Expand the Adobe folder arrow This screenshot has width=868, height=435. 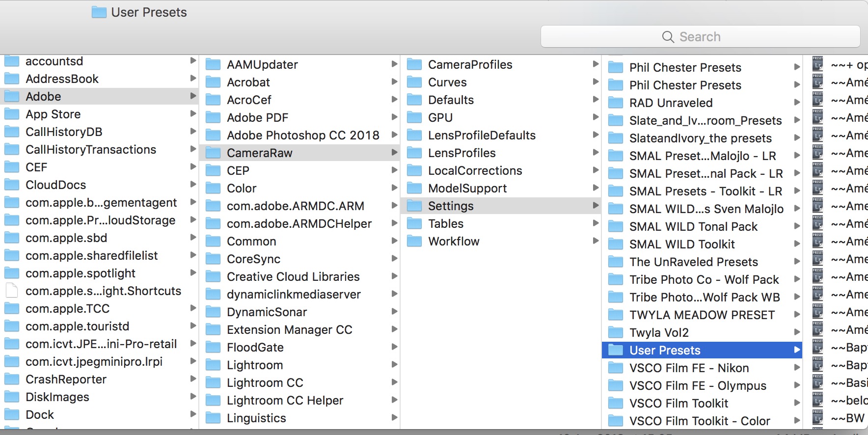point(193,96)
